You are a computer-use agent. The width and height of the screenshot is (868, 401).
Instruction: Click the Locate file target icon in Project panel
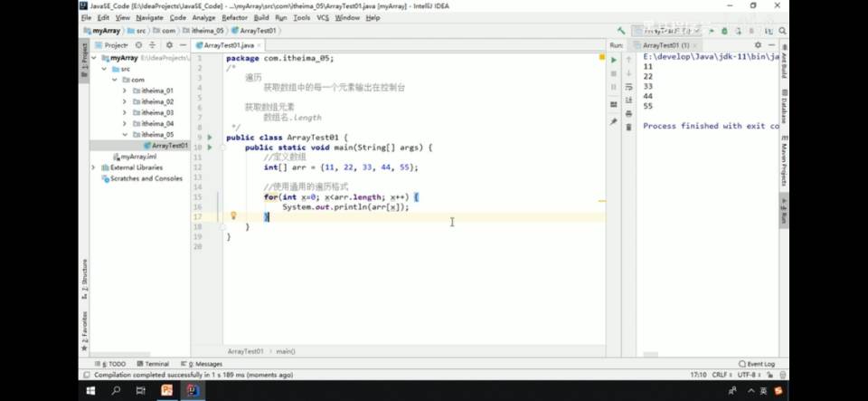pos(138,45)
